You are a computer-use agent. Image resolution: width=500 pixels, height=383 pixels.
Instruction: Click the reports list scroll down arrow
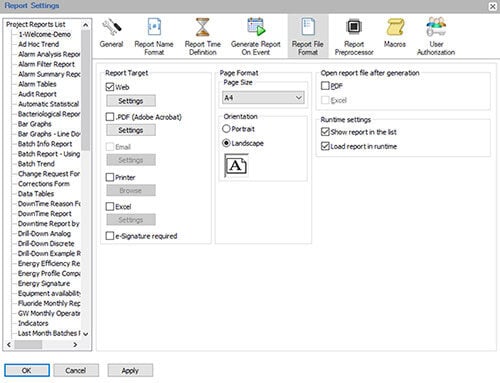pyautogui.click(x=86, y=334)
